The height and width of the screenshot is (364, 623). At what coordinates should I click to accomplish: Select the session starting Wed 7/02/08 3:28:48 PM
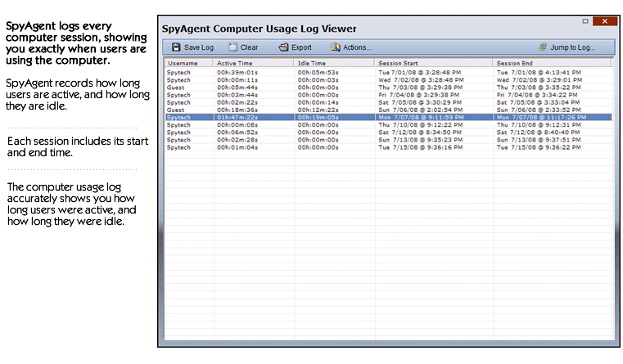point(388,80)
